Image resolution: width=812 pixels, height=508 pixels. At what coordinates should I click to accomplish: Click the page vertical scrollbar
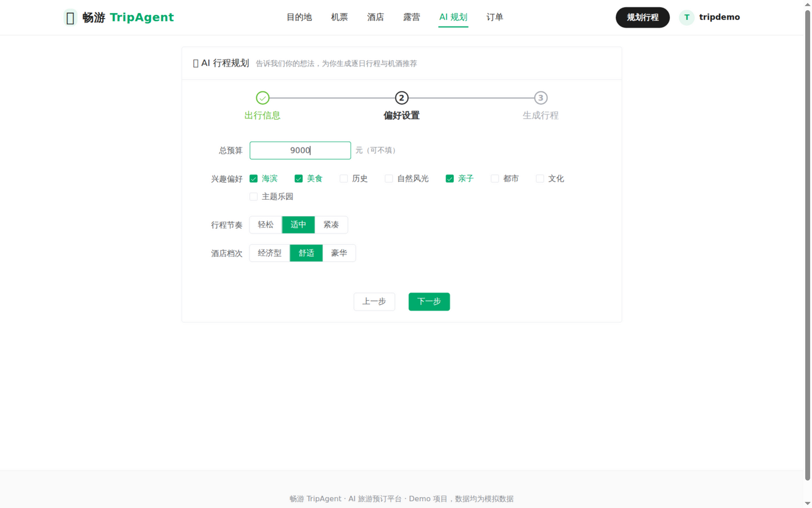tap(807, 246)
